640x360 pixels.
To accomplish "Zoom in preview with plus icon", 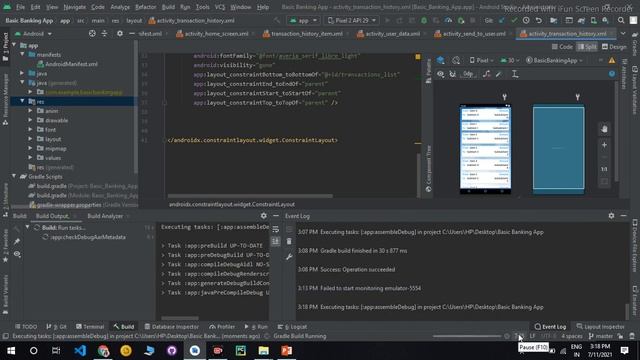I will click(604, 145).
